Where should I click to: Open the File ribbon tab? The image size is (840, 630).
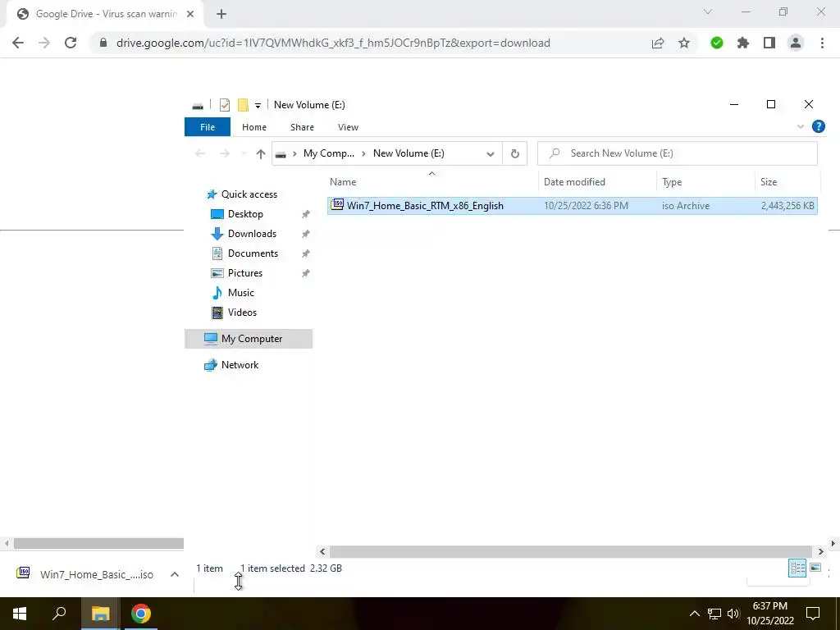(208, 127)
